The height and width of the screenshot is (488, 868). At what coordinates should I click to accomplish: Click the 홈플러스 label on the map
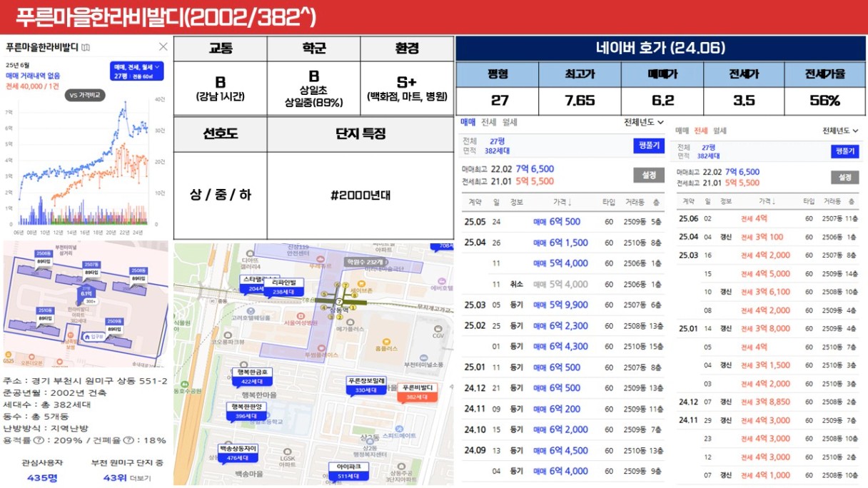[388, 347]
